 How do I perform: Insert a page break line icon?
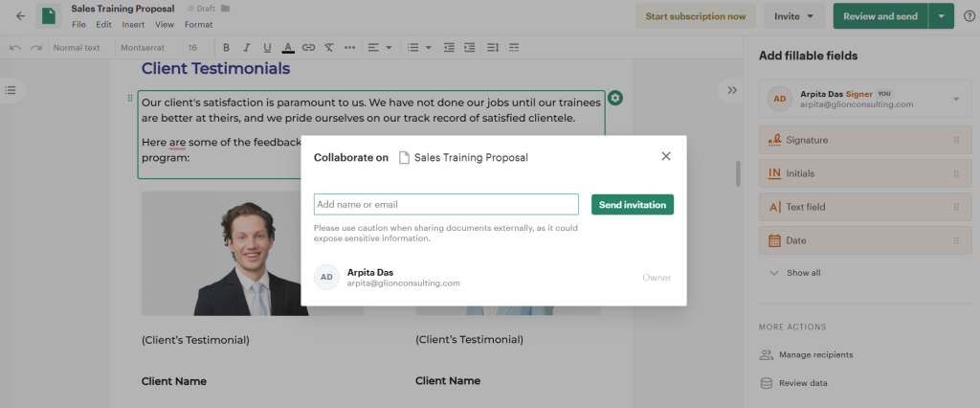coord(514,48)
